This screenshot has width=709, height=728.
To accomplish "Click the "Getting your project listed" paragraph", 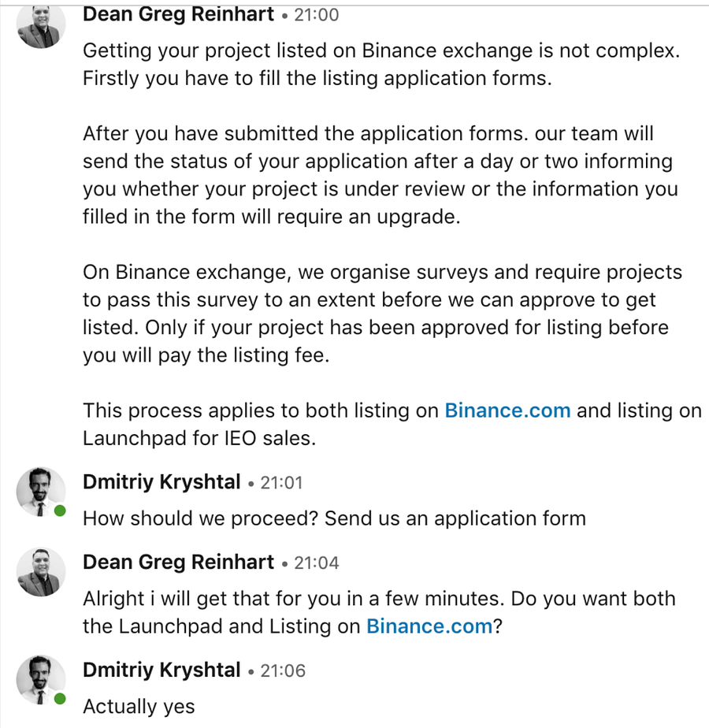I will point(381,65).
